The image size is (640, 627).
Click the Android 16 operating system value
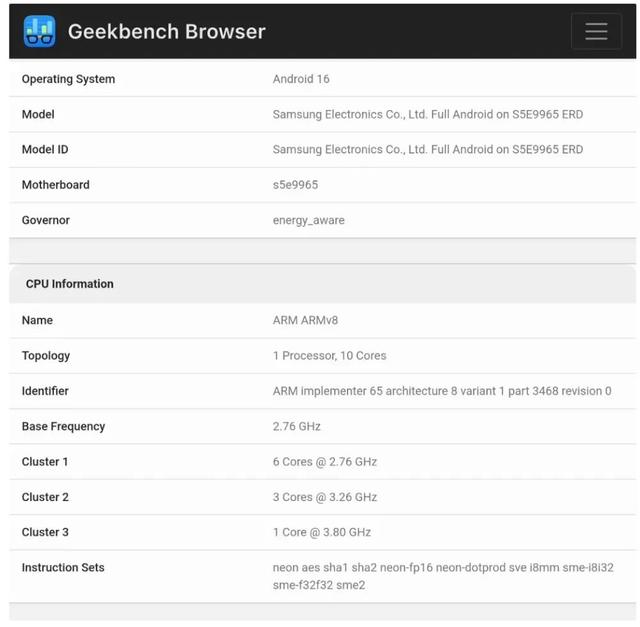click(x=301, y=79)
